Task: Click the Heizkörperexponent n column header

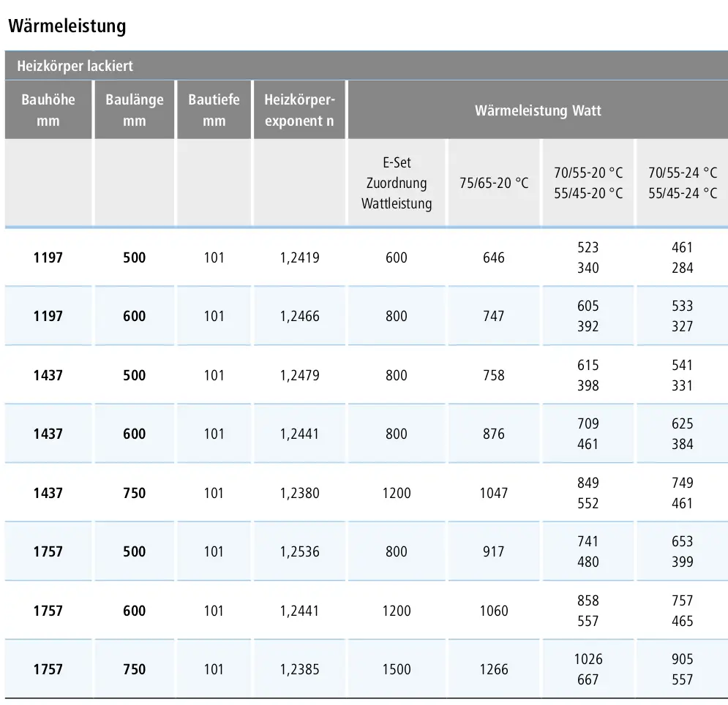Action: tap(299, 110)
